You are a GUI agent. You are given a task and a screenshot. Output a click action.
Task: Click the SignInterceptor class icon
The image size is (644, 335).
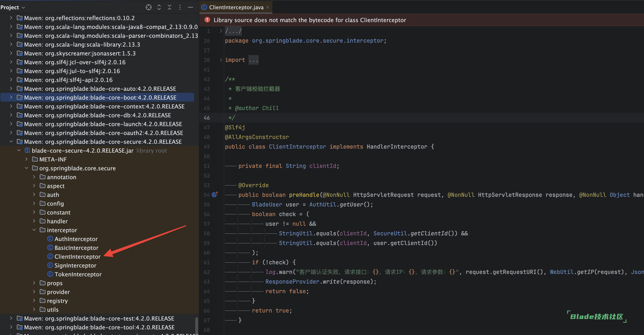click(x=50, y=265)
